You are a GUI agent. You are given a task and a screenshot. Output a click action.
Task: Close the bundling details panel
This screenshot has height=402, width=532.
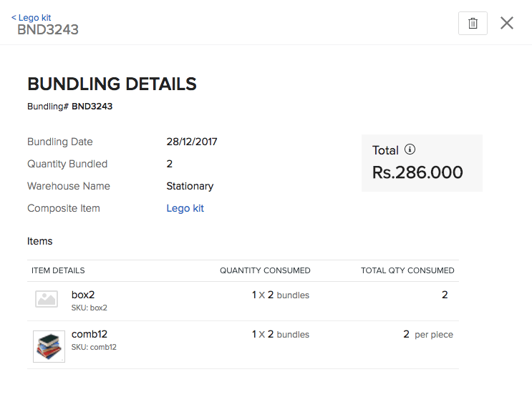(507, 23)
